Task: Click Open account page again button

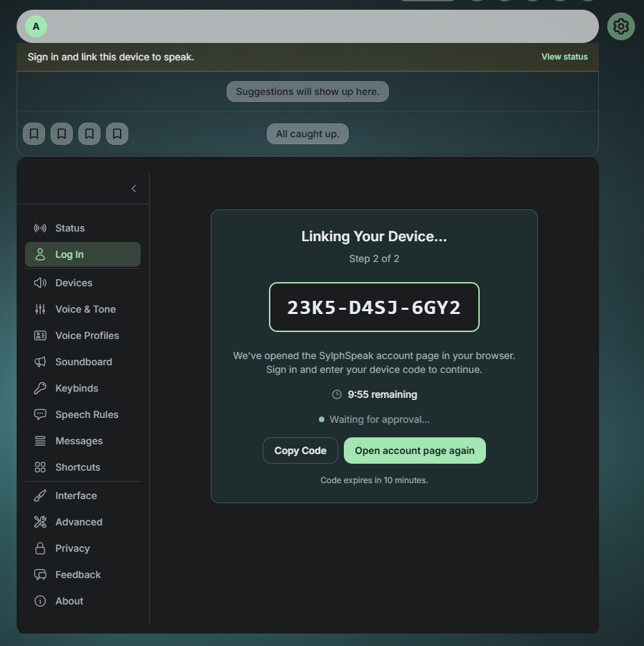Action: pos(415,451)
